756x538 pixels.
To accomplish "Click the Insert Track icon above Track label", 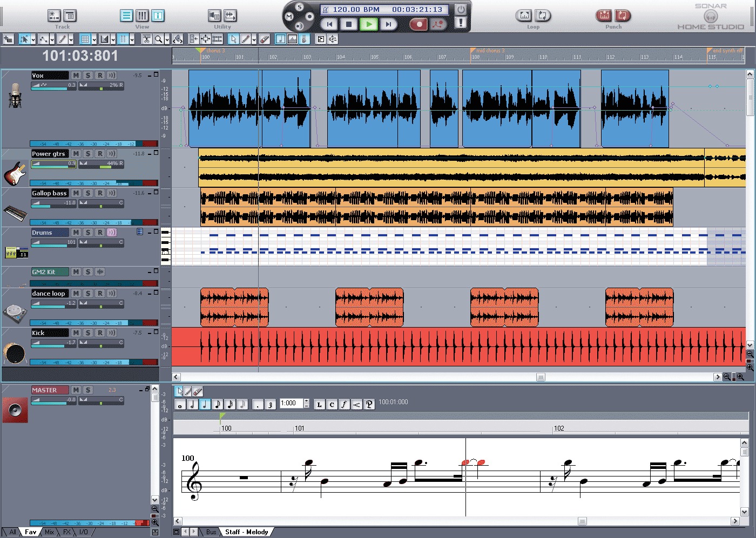I will (x=54, y=16).
